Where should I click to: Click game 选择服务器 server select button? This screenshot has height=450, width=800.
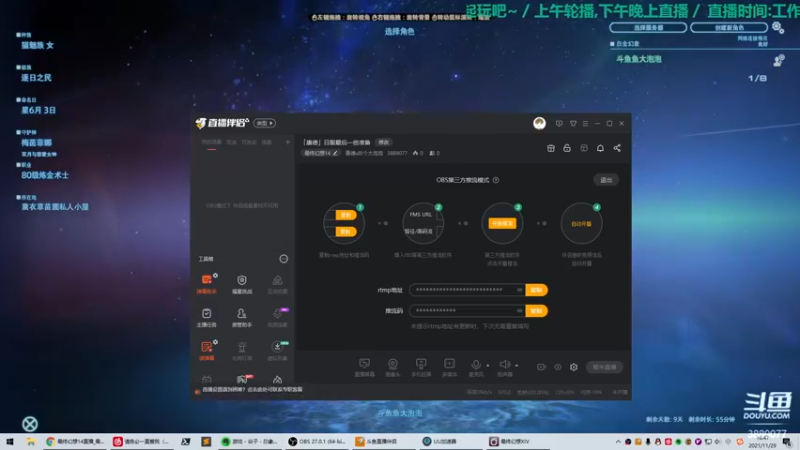click(x=648, y=28)
